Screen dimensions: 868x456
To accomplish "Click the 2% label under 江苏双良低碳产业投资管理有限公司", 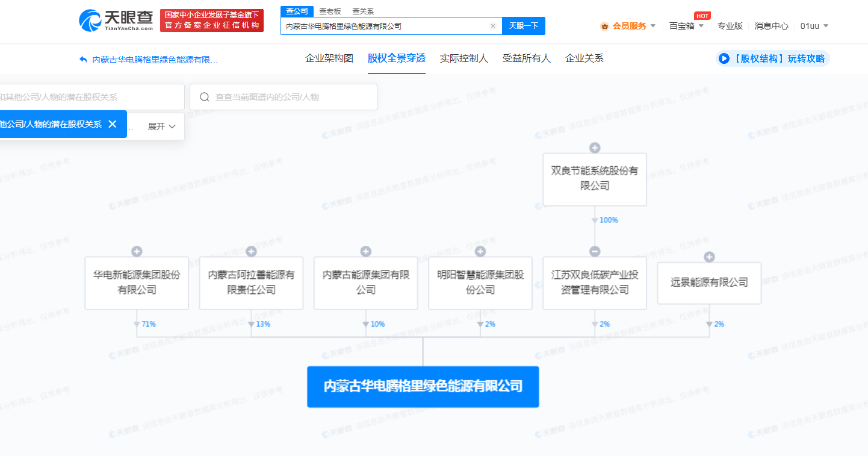I will click(x=605, y=324).
